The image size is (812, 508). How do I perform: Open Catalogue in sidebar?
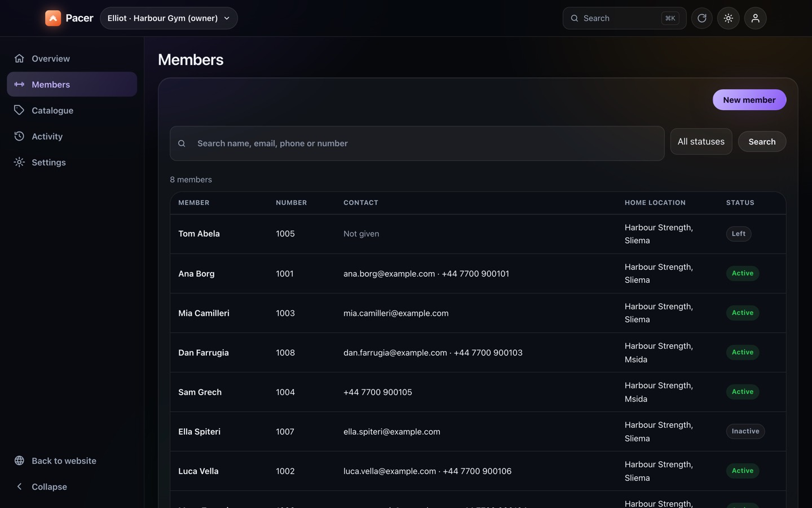[72, 111]
